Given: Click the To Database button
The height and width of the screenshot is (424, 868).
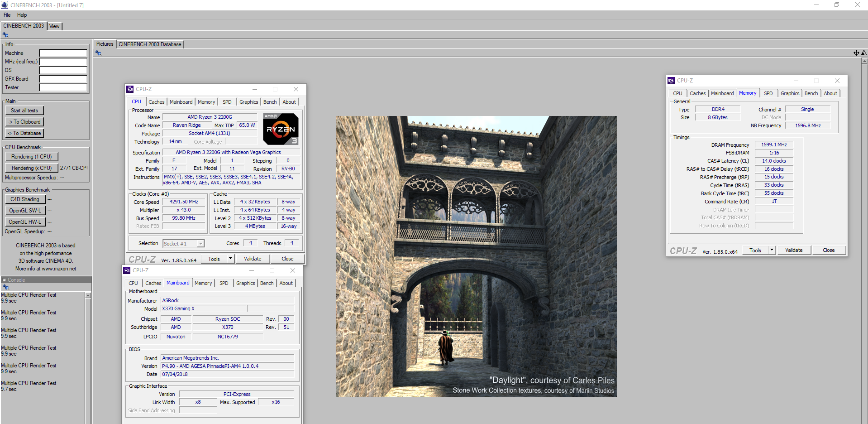Looking at the screenshot, I should (x=24, y=133).
